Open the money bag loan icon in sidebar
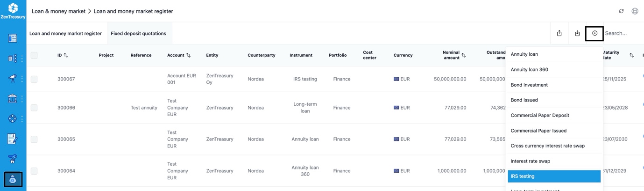 (x=13, y=179)
